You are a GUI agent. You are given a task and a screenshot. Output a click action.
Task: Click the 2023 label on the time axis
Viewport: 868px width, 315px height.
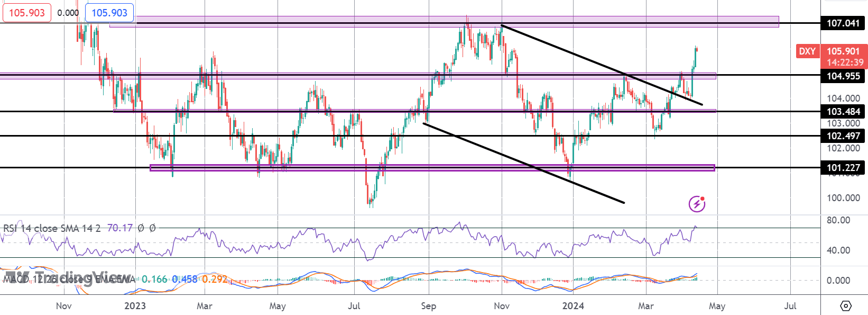[135, 306]
